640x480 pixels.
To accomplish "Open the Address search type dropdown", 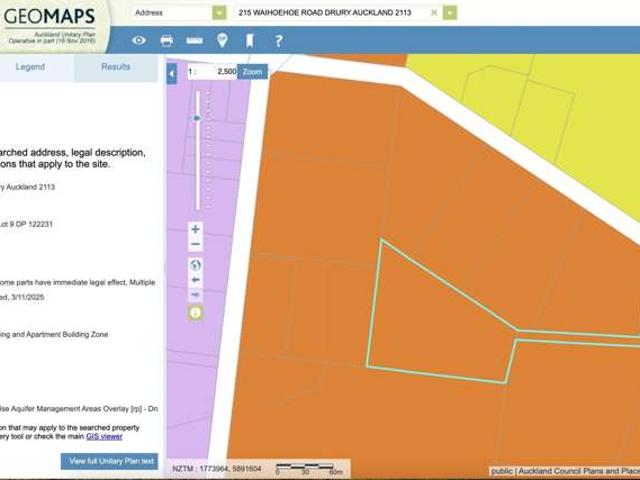I will click(219, 13).
